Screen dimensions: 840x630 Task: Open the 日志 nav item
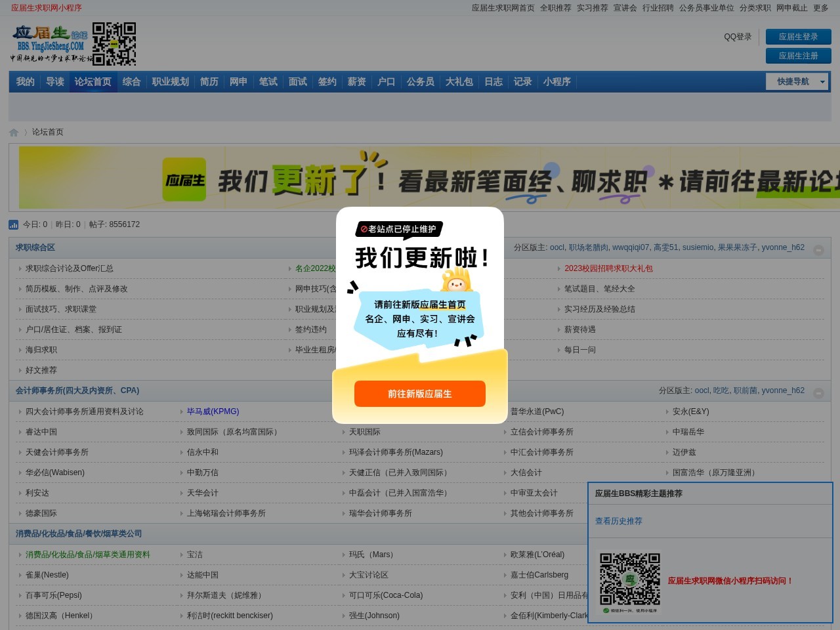pos(493,81)
